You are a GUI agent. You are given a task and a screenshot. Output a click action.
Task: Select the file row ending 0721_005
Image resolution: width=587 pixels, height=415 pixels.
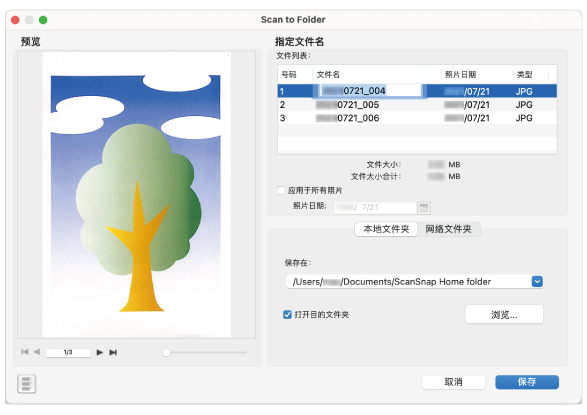pos(417,105)
